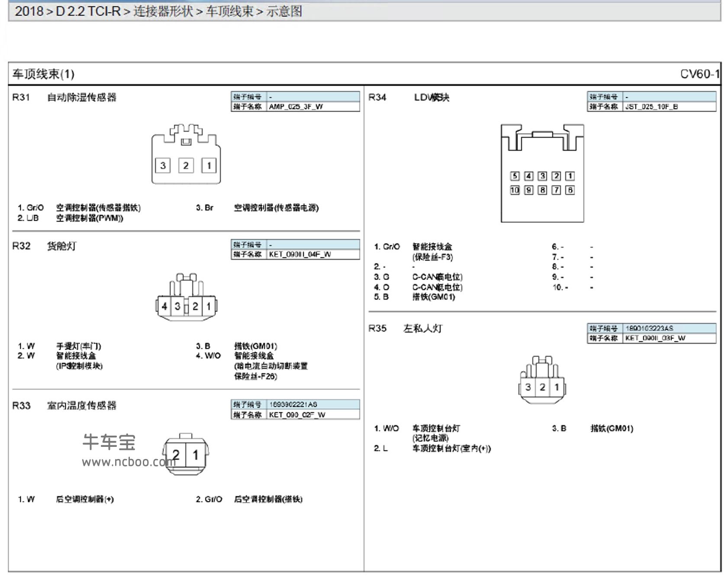Screen dimensions: 728x582
Task: Click pin 5 in the R34 connector diagram
Action: coord(515,176)
